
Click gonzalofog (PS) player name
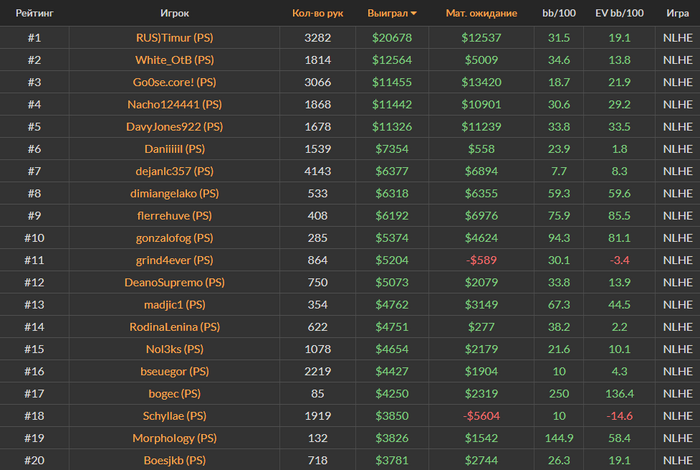click(x=175, y=238)
